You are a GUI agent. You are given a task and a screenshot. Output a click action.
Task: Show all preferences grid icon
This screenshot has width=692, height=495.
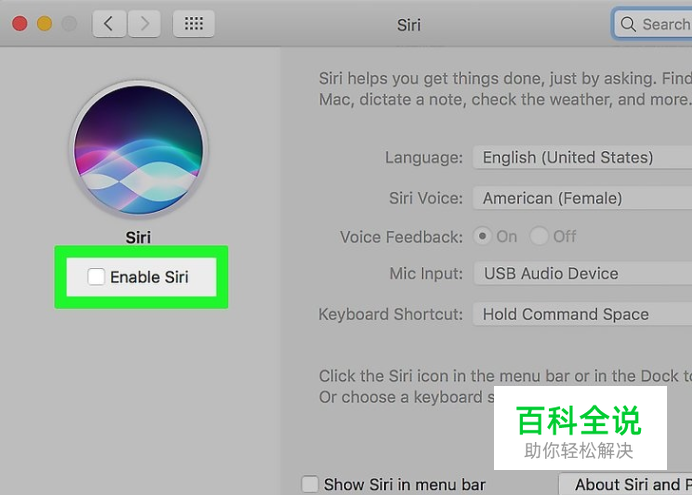[194, 23]
